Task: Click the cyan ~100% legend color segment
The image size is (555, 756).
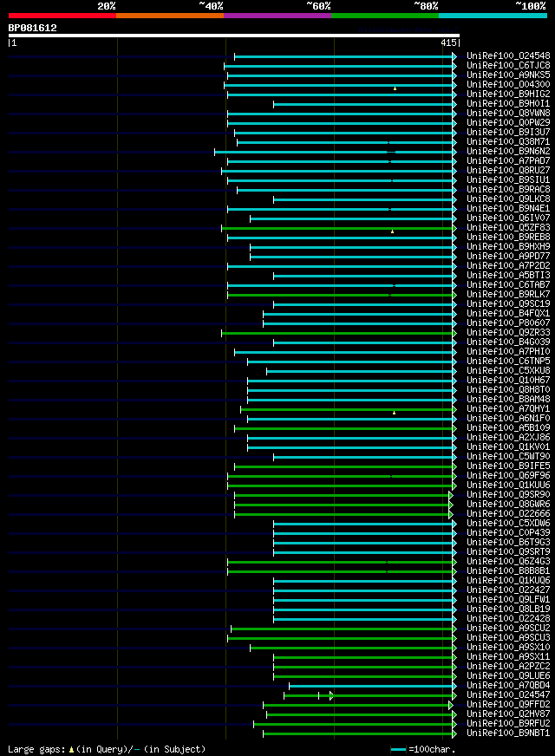Action: pos(493,16)
